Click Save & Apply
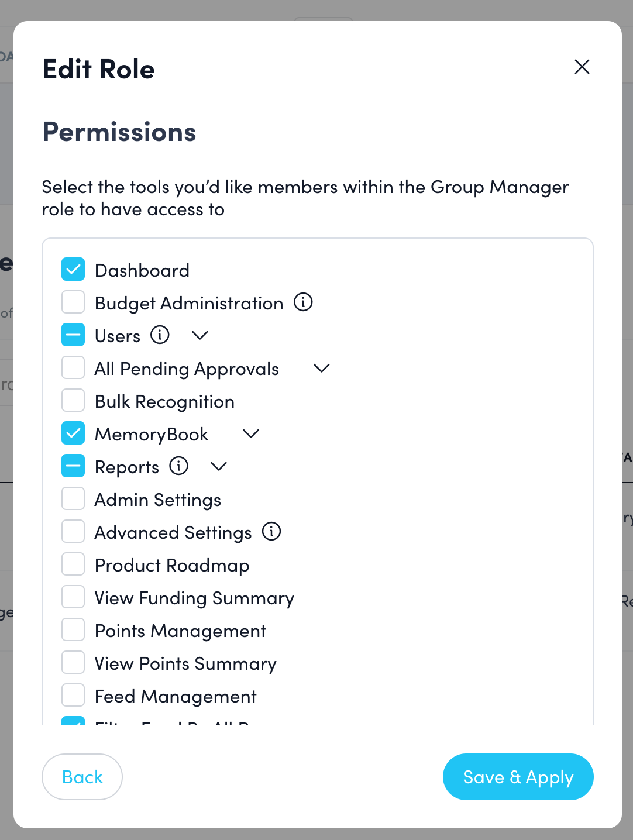Image resolution: width=633 pixels, height=840 pixels. tap(518, 777)
